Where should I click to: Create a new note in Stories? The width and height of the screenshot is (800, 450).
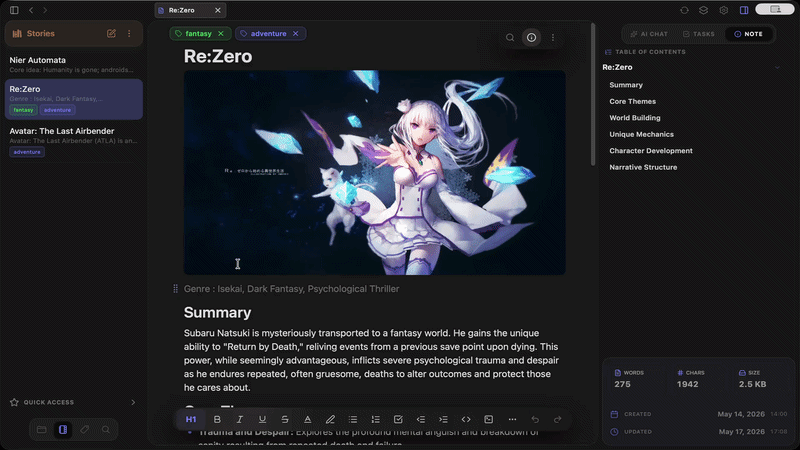click(111, 34)
